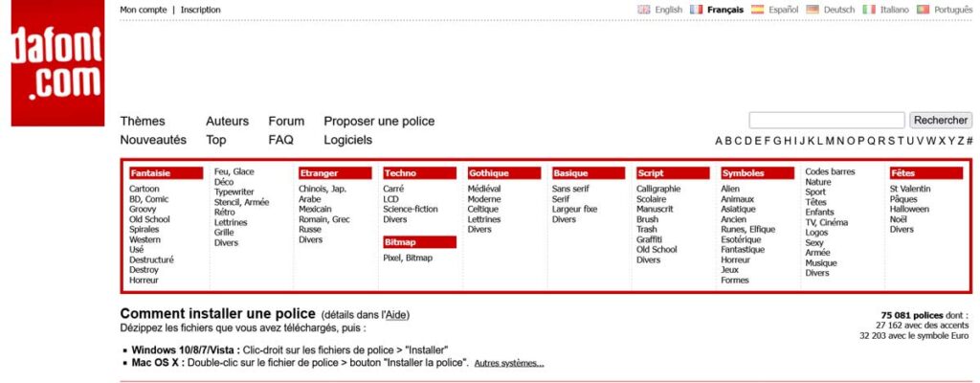980x383 pixels.
Task: Select Stencil, Armée subcategory
Action: (x=242, y=202)
